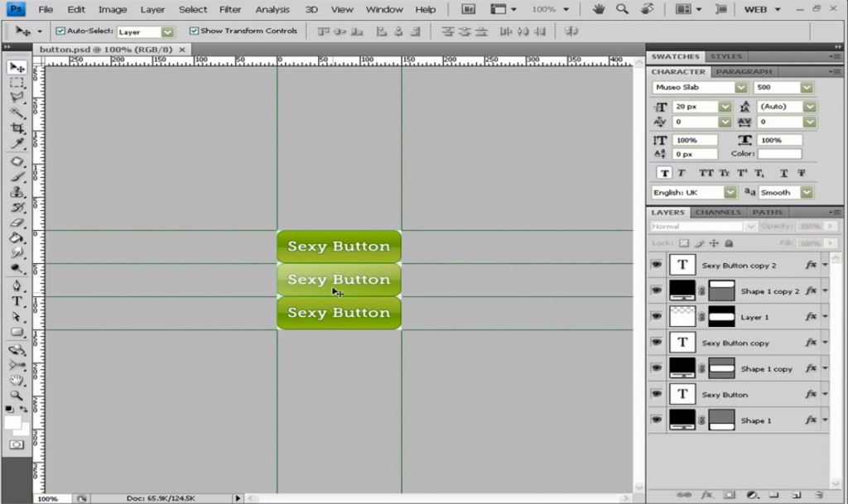Expand the Smooth anti-aliasing dropdown
The width and height of the screenshot is (848, 504).
pos(806,192)
